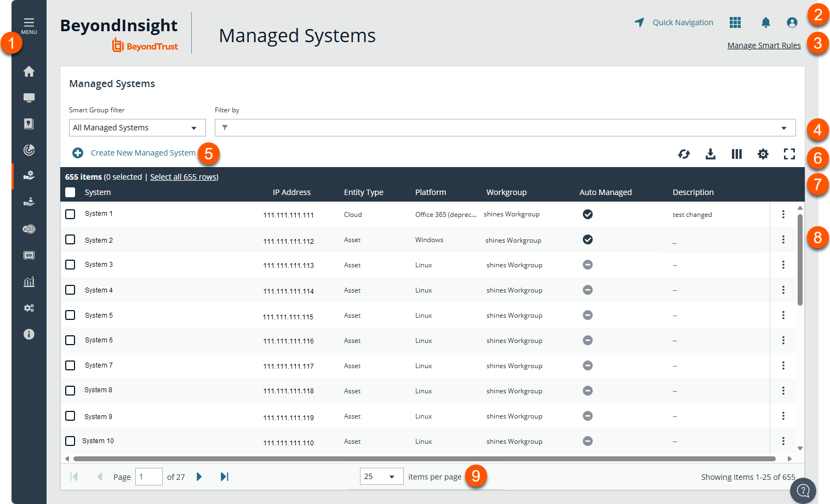Check the select-all header checkbox

click(70, 192)
